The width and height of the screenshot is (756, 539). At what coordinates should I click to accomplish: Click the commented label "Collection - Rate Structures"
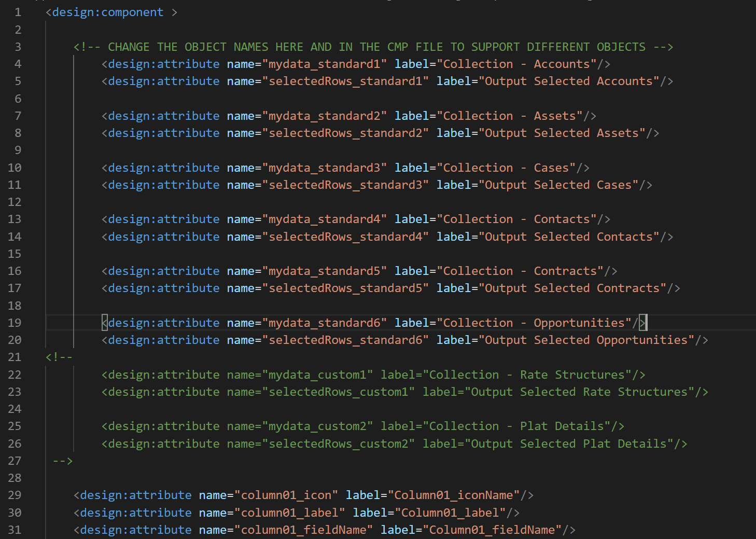(527, 375)
